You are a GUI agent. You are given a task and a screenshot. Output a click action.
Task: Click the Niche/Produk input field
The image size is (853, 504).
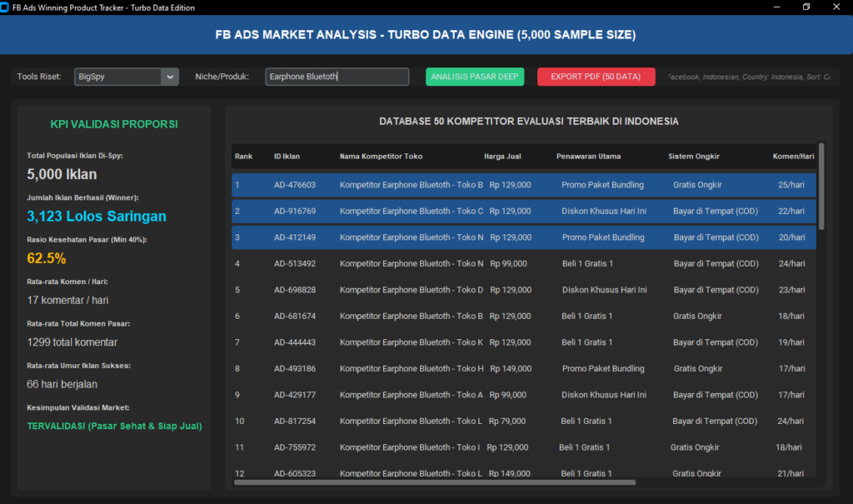tap(337, 77)
